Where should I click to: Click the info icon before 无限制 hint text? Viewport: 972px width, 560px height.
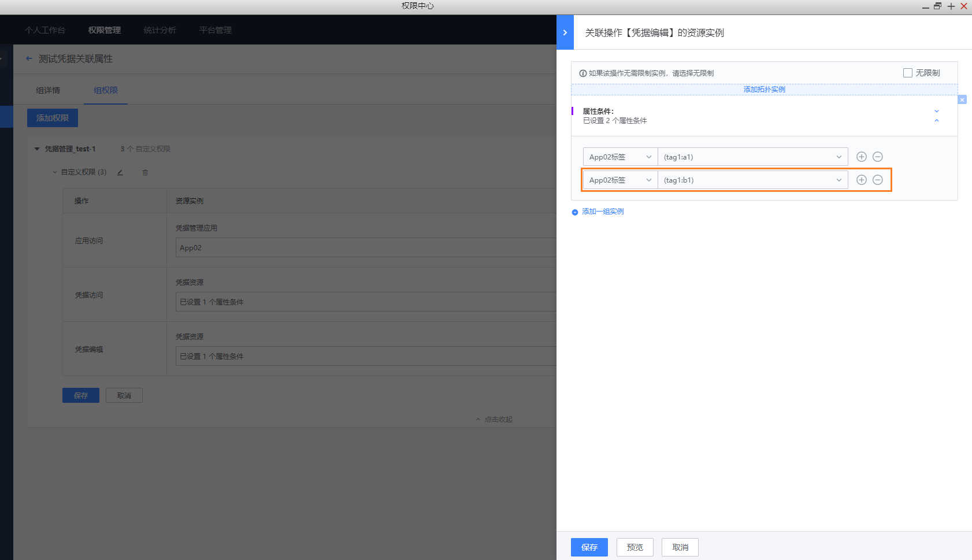pyautogui.click(x=582, y=73)
